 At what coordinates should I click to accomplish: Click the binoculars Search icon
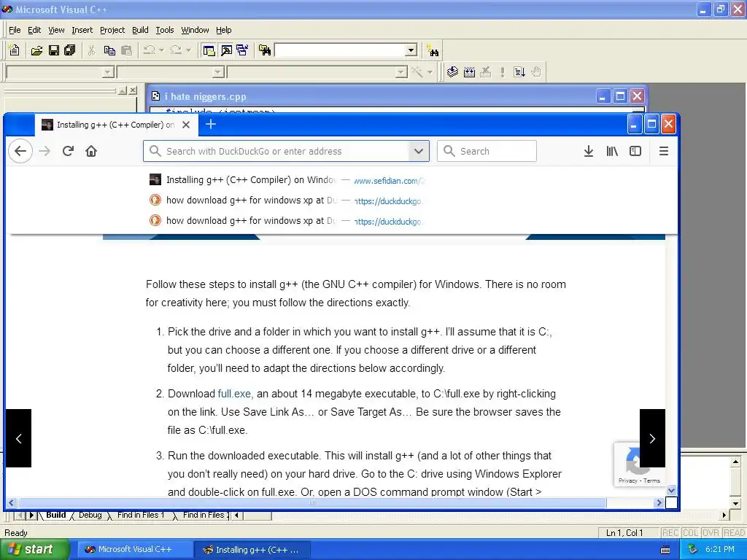(x=433, y=50)
